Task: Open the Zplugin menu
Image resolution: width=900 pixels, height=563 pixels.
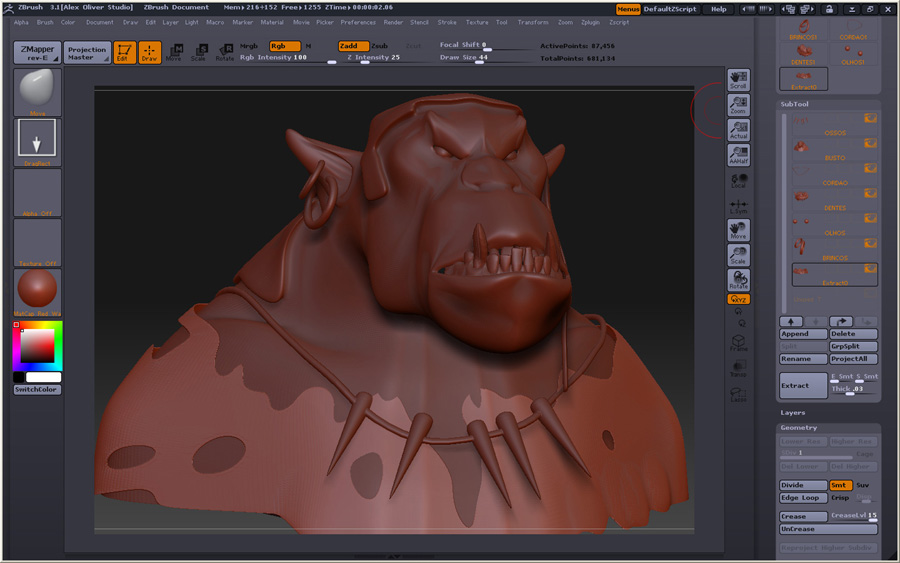Action: (591, 22)
